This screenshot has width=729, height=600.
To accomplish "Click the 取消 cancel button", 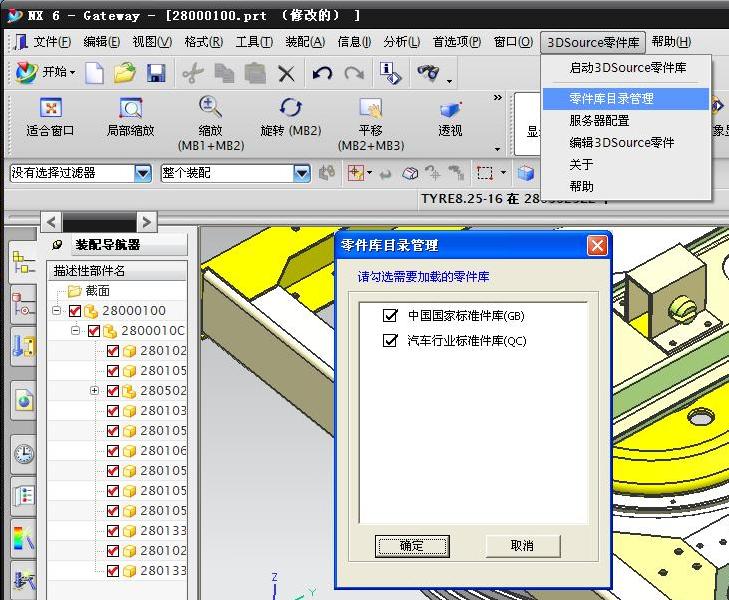I will tap(523, 546).
